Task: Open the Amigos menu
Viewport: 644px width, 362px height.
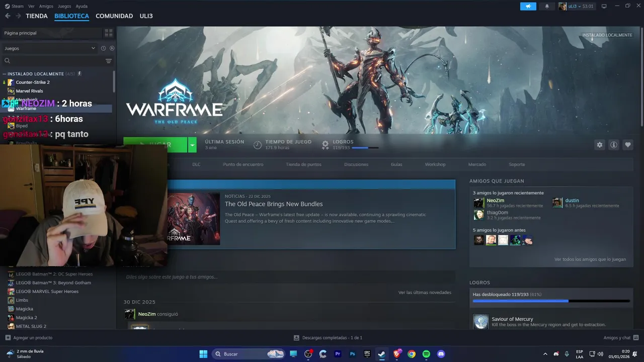Action: pos(46,6)
